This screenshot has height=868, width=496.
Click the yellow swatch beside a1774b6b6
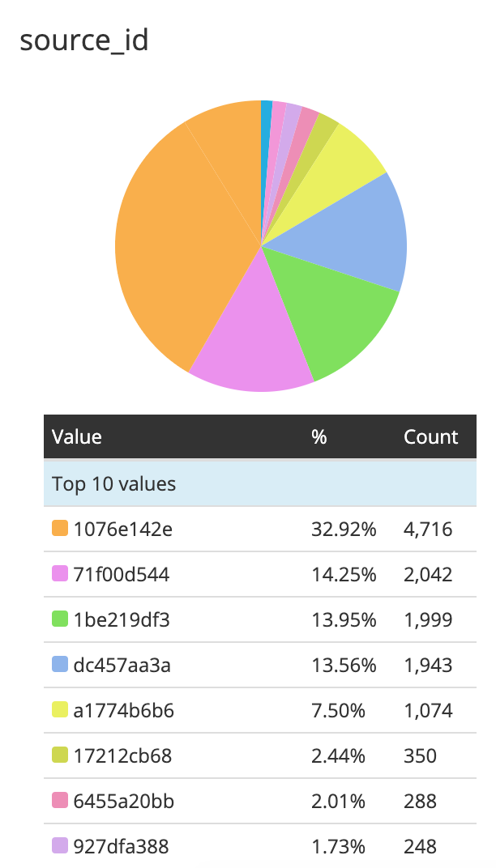coord(60,709)
